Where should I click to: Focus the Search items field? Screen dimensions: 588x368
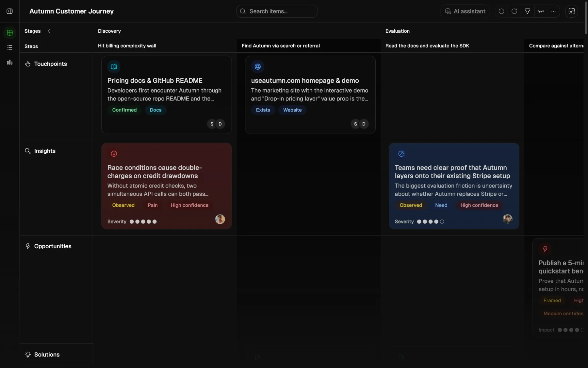click(277, 11)
